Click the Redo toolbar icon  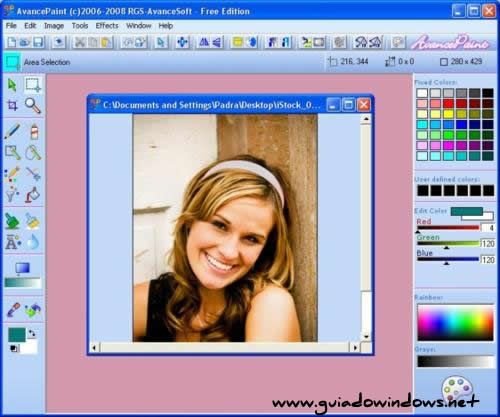[141, 42]
